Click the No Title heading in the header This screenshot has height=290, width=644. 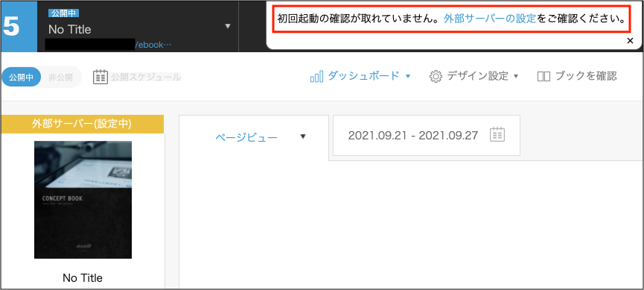(70, 30)
